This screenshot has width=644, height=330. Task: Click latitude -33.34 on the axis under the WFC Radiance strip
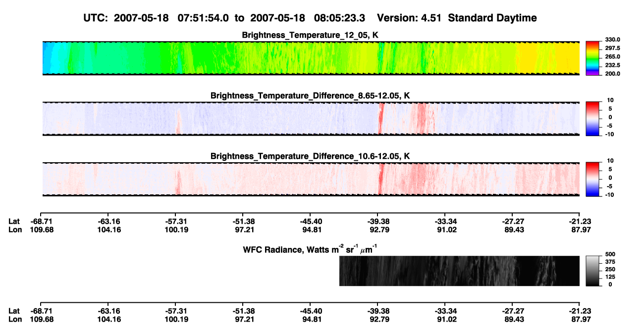click(445, 311)
